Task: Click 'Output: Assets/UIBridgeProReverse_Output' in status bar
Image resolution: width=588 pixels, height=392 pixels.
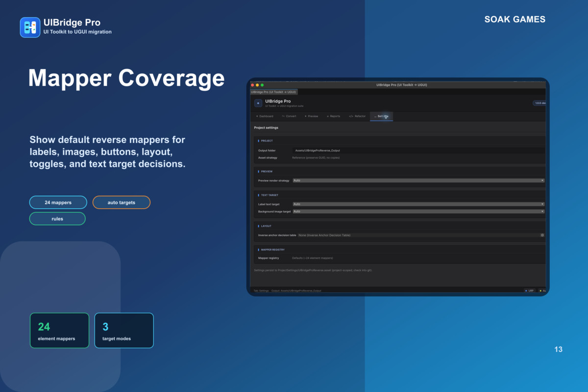Action: point(296,291)
